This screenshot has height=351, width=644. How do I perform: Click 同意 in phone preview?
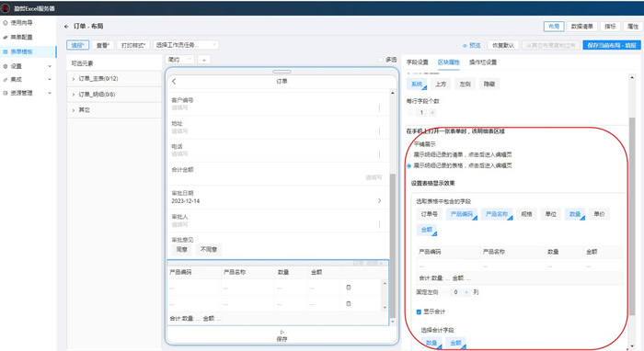[181, 249]
